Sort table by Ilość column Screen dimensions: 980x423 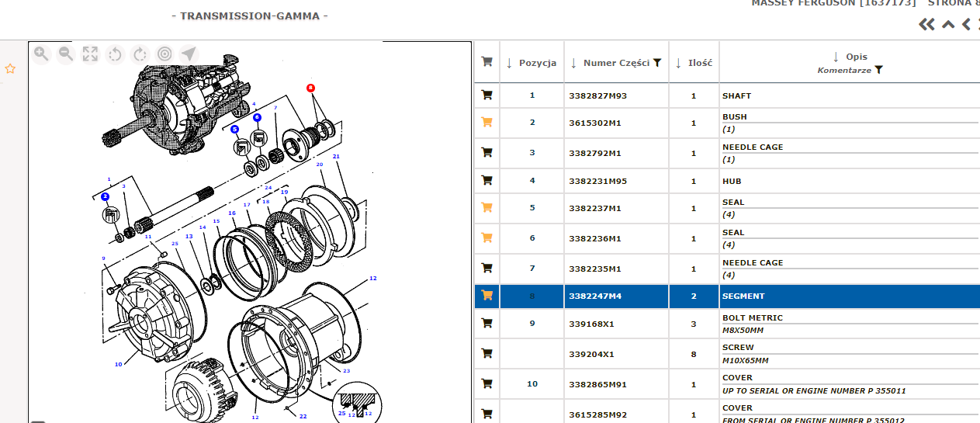[678, 63]
